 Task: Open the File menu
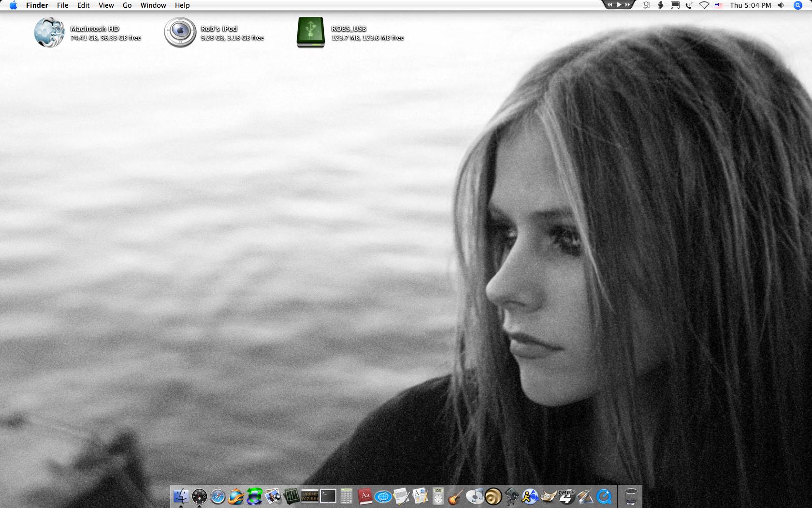62,5
